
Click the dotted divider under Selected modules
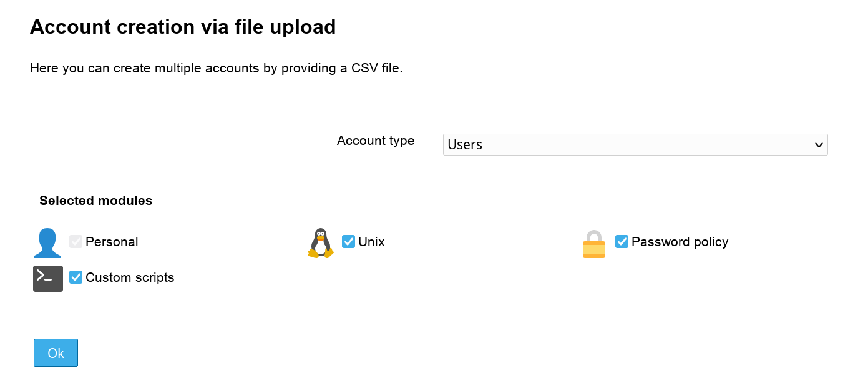[x=427, y=211]
